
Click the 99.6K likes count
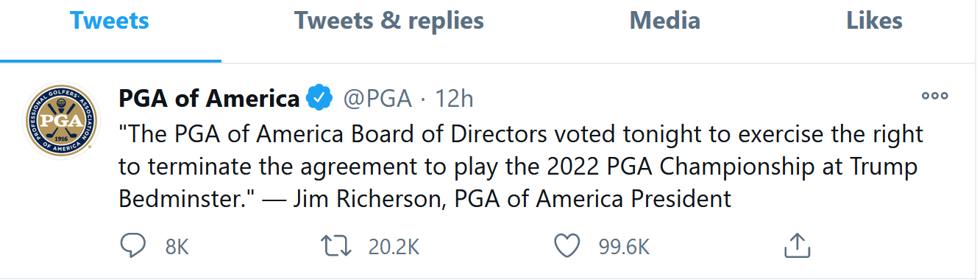pos(624,247)
